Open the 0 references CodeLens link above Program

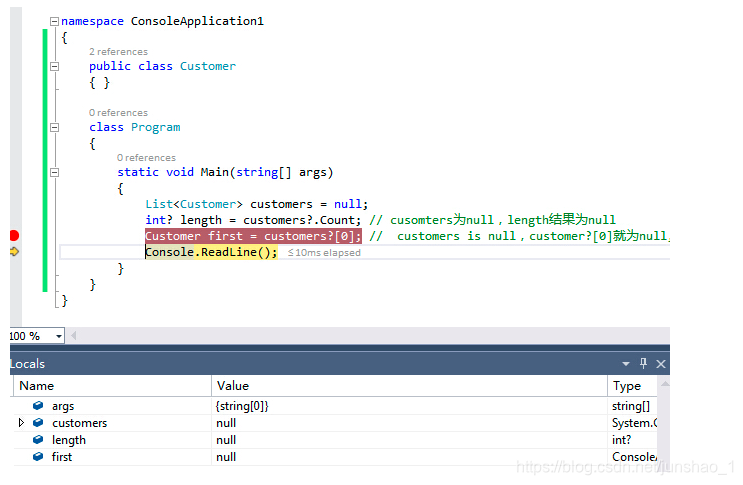[118, 113]
